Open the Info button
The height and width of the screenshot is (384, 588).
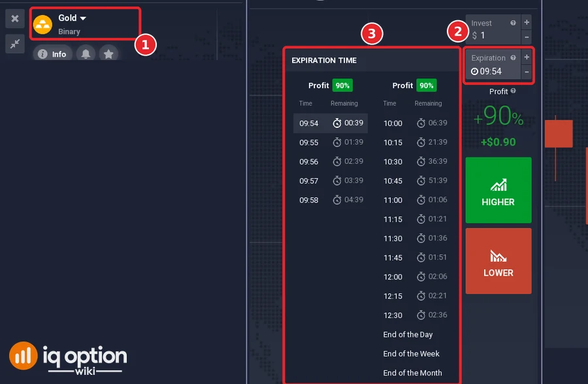click(x=52, y=54)
